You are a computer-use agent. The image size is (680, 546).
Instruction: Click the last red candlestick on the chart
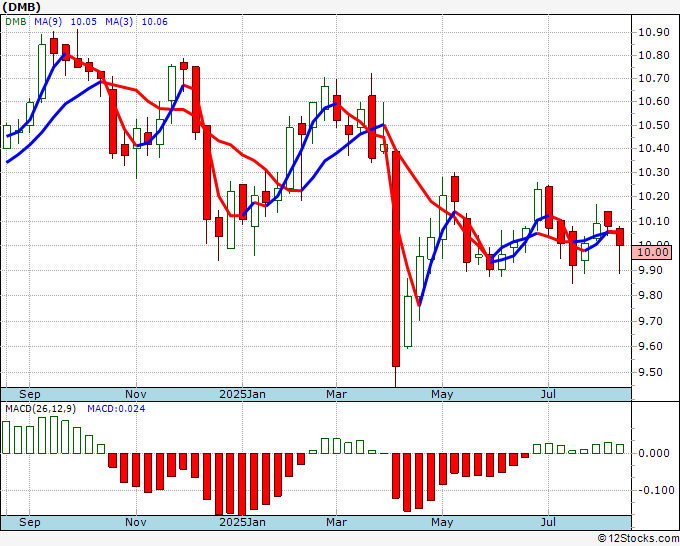(x=620, y=237)
